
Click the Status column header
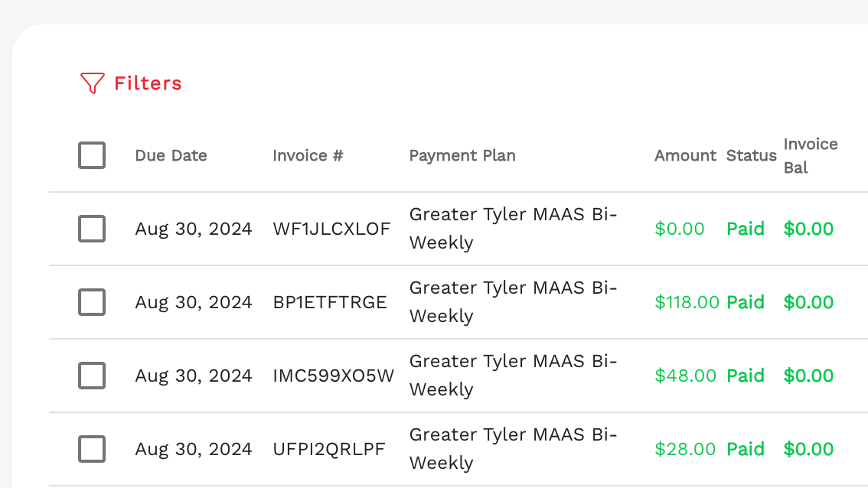tap(751, 155)
